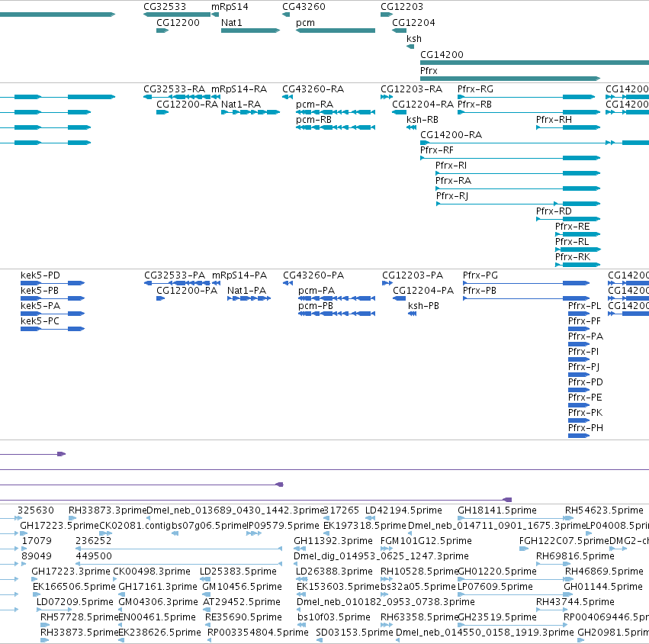
Task: Open the SD03153.5prime EST label
Action: [x=355, y=633]
